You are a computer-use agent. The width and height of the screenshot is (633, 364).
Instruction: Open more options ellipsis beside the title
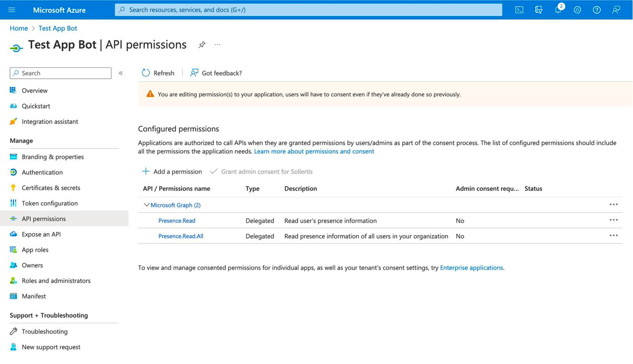click(x=217, y=44)
